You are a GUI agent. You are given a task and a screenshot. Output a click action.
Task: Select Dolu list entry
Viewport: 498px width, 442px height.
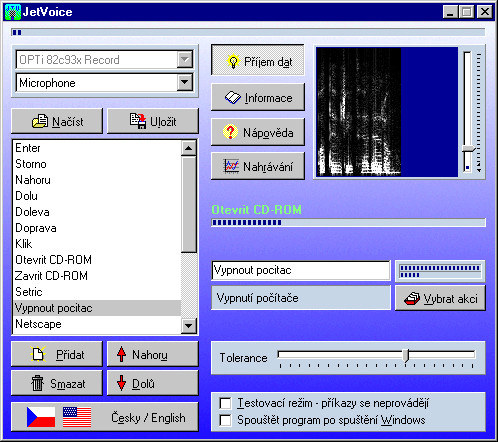click(97, 196)
